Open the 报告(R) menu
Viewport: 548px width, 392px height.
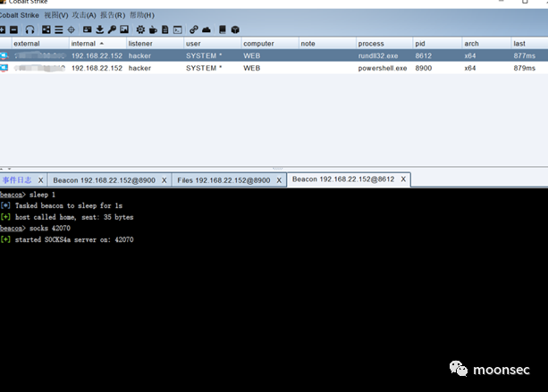pos(113,15)
